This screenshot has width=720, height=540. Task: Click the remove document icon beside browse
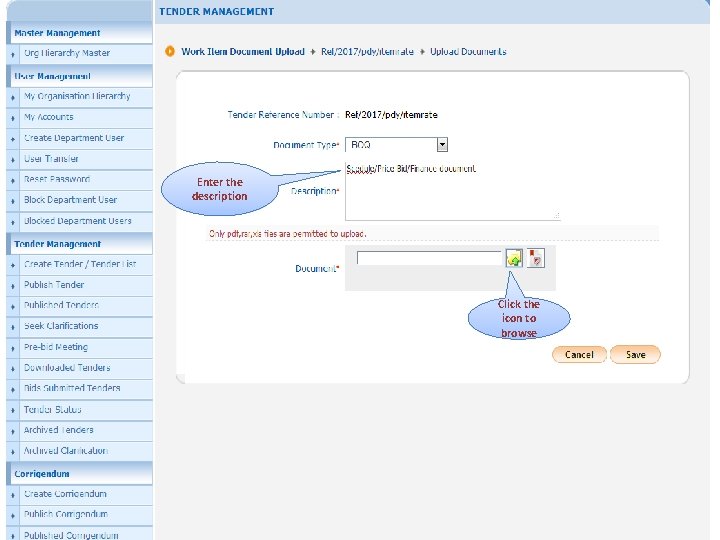pos(535,258)
